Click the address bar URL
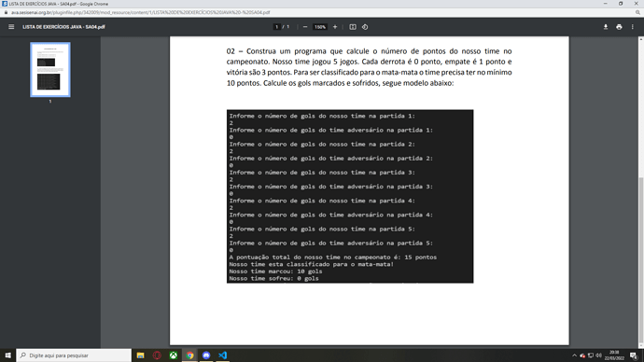The height and width of the screenshot is (362, 644). click(140, 12)
